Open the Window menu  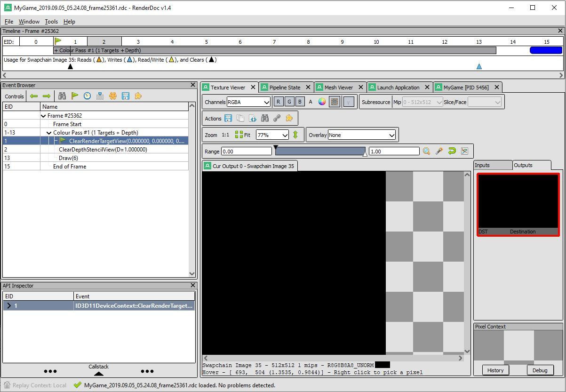[x=29, y=22]
